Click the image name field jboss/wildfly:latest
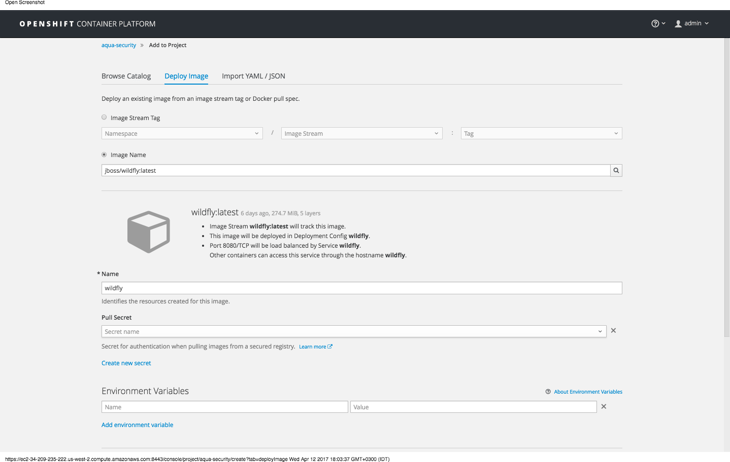 coord(356,170)
